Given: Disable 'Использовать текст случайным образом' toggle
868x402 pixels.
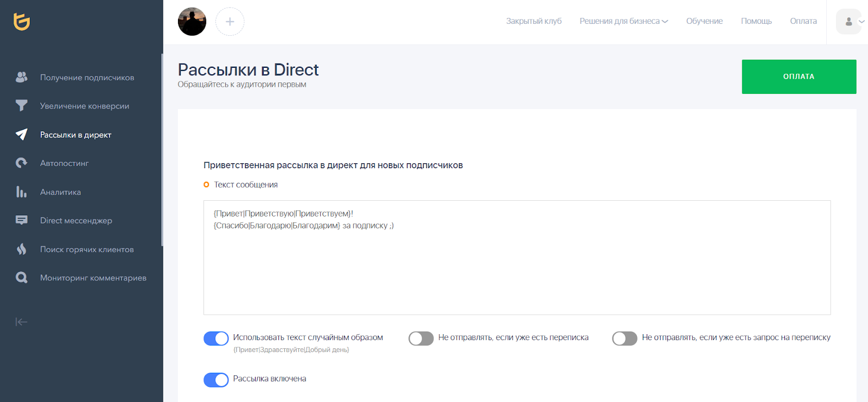Looking at the screenshot, I should click(216, 339).
